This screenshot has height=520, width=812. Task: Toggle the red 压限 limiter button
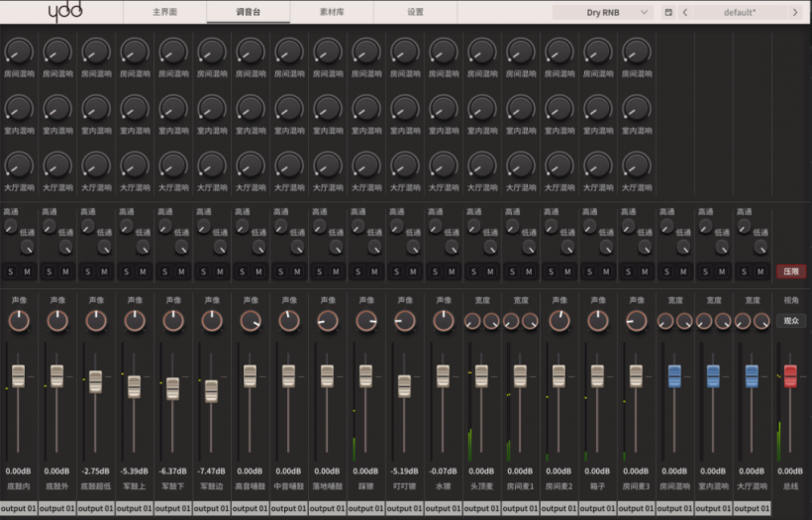coord(790,271)
